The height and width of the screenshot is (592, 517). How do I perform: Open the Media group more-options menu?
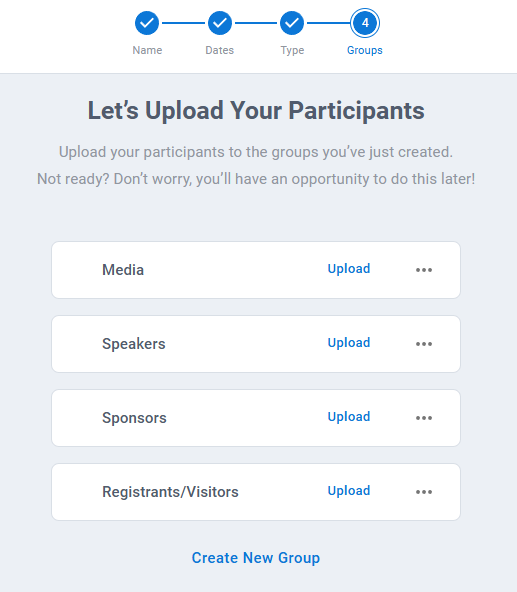pyautogui.click(x=424, y=270)
